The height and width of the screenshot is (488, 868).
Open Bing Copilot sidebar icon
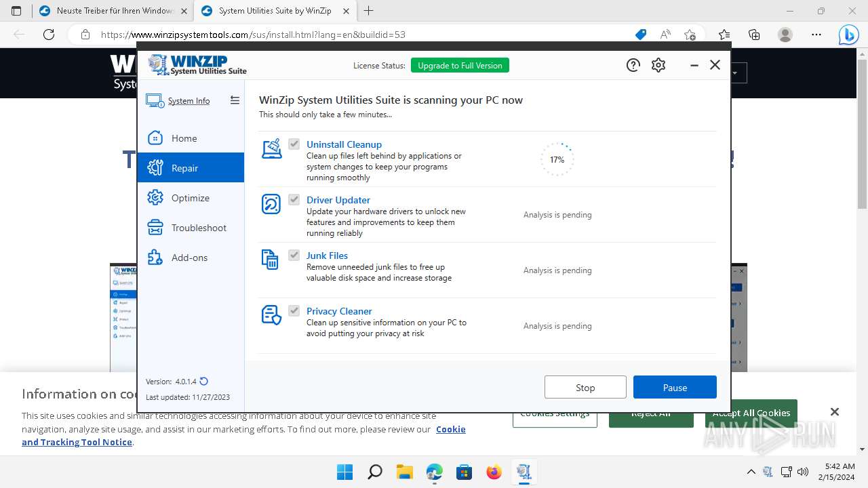pyautogui.click(x=848, y=35)
